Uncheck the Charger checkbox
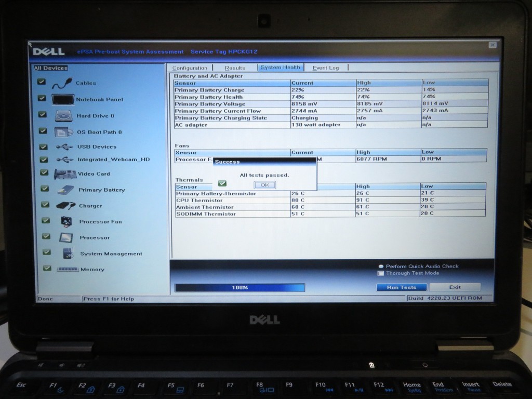The width and height of the screenshot is (532, 399). coord(45,204)
